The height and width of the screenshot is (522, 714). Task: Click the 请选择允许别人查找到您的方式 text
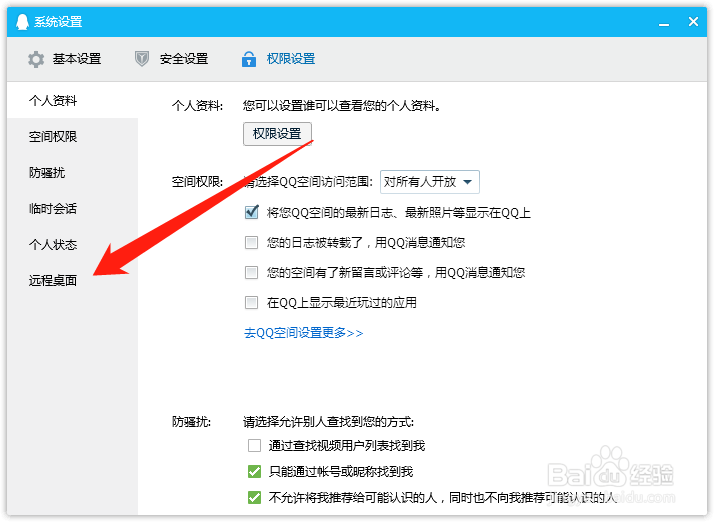pos(328,422)
